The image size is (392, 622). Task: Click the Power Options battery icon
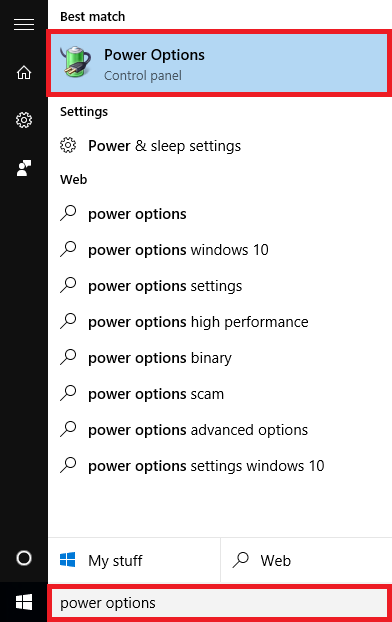(75, 62)
